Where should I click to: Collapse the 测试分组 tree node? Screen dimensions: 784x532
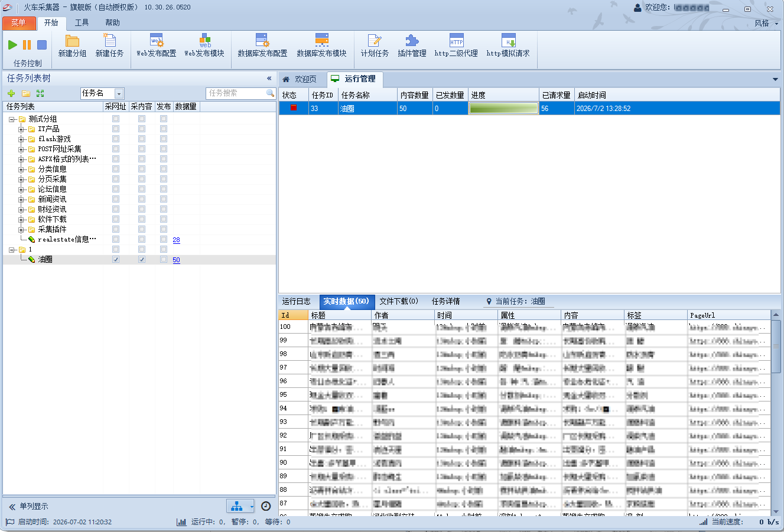(12, 119)
